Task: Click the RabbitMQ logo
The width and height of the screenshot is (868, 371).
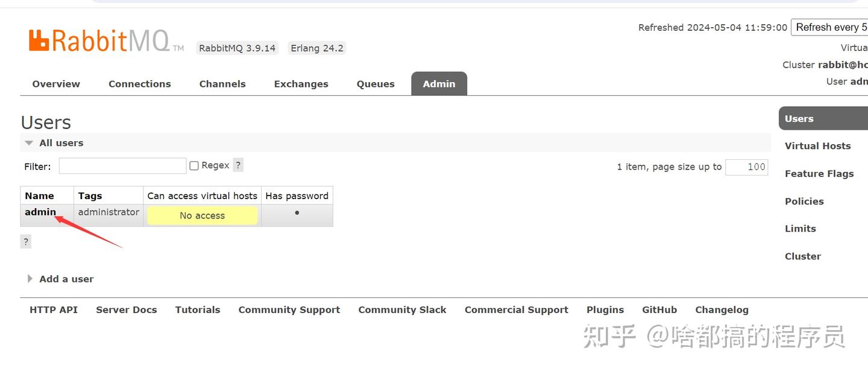Action: click(106, 40)
